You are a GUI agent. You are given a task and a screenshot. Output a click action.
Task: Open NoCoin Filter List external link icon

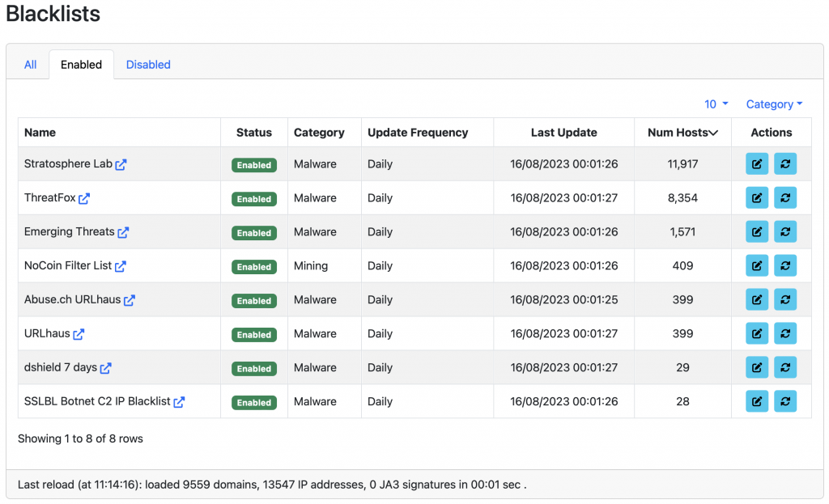pos(121,265)
